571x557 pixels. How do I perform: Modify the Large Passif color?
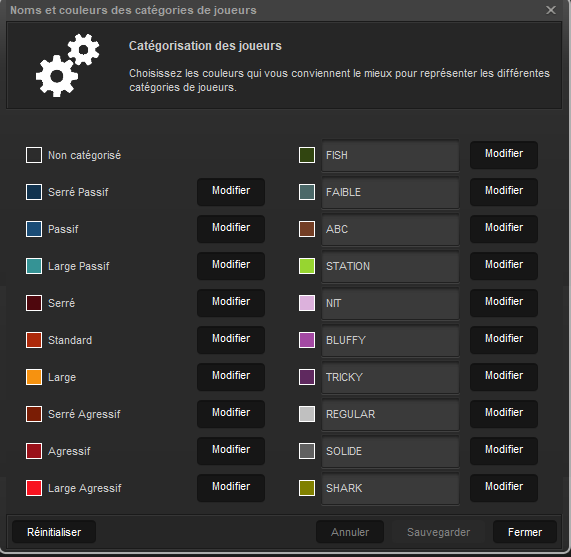[231, 266]
